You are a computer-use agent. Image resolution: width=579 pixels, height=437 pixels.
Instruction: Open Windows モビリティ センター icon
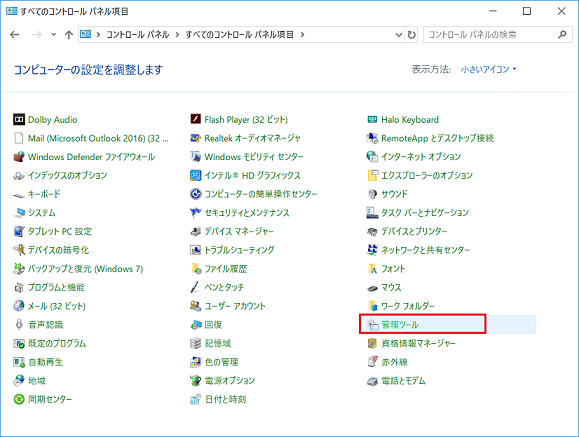[x=195, y=157]
